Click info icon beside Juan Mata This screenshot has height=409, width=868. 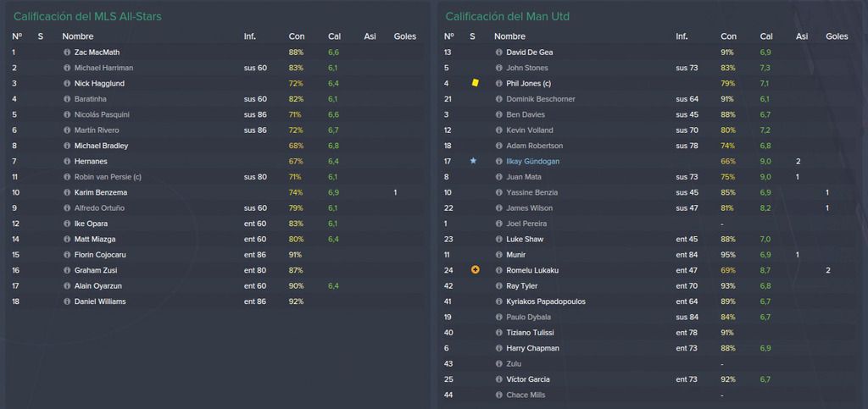coord(498,178)
